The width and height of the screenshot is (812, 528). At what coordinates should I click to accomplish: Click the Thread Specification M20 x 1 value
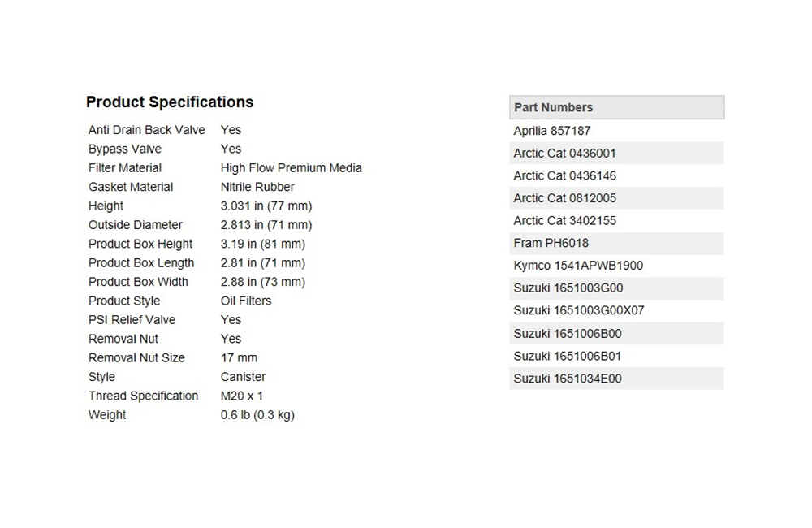point(242,396)
